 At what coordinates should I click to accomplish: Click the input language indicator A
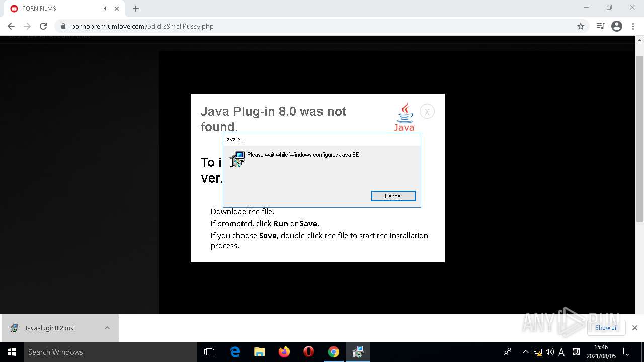tap(561, 352)
